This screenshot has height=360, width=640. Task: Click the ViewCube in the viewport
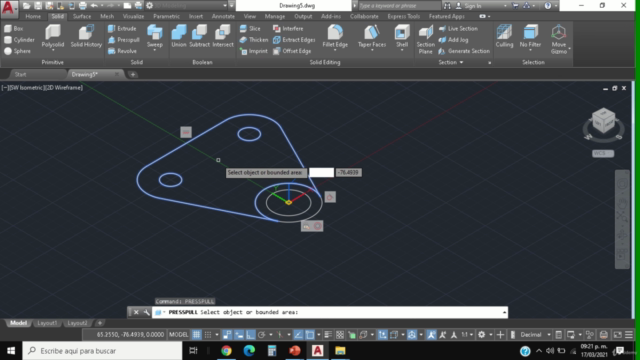pyautogui.click(x=603, y=121)
